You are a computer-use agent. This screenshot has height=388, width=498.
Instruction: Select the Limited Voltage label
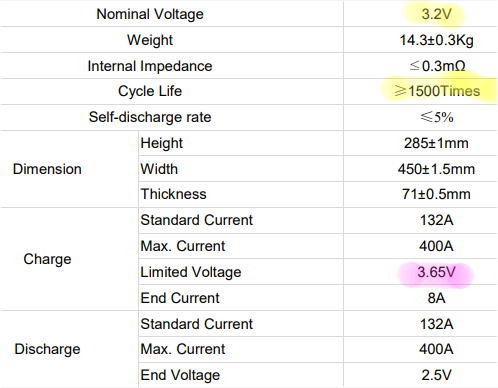(x=191, y=272)
